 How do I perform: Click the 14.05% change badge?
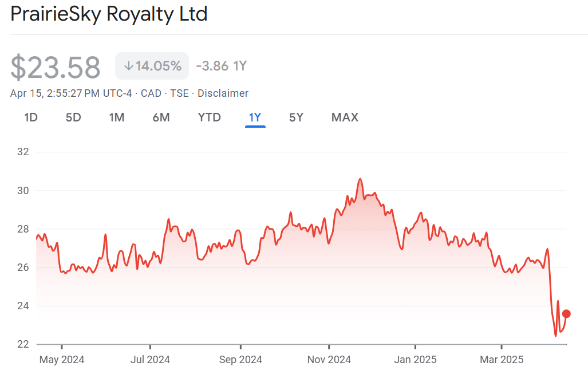(x=152, y=66)
